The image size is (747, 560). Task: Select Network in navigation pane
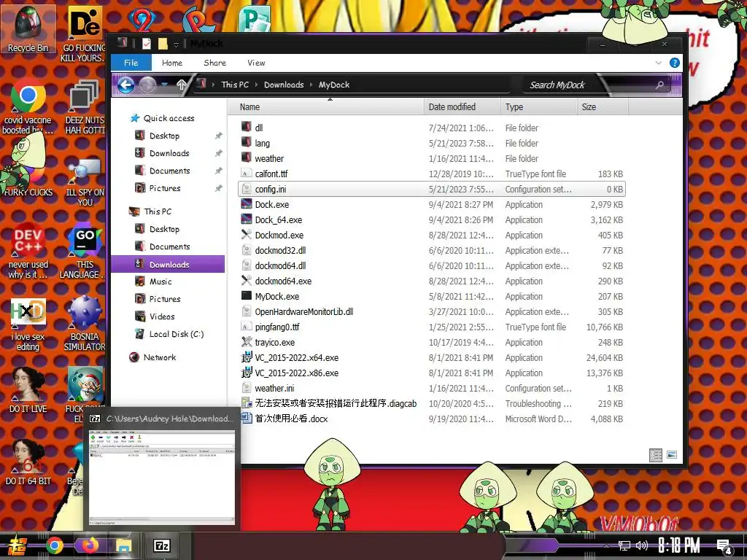pyautogui.click(x=160, y=357)
